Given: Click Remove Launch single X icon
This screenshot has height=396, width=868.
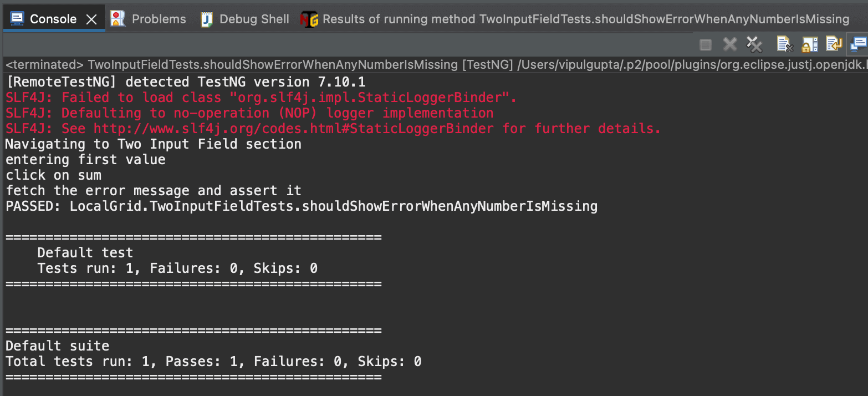Looking at the screenshot, I should tap(730, 44).
